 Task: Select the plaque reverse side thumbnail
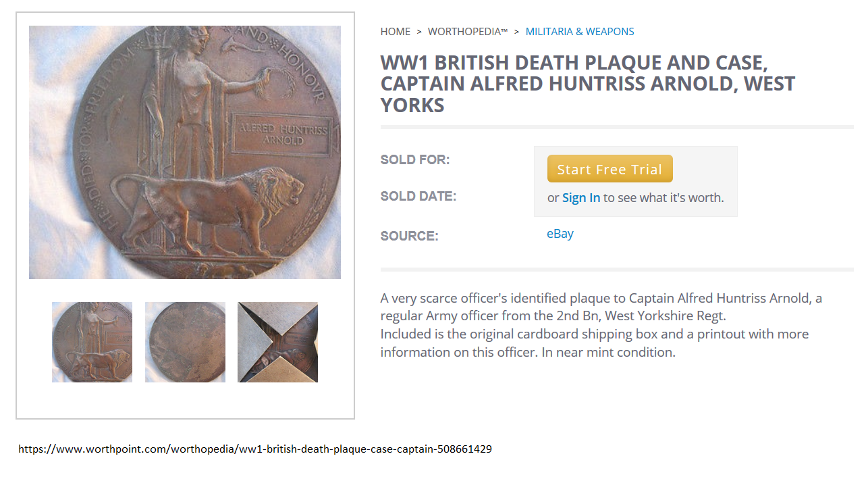(185, 342)
